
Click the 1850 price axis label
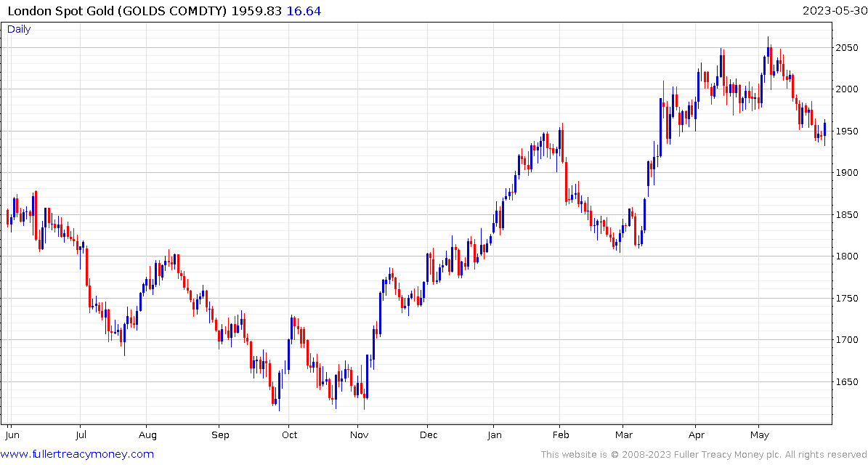click(848, 215)
